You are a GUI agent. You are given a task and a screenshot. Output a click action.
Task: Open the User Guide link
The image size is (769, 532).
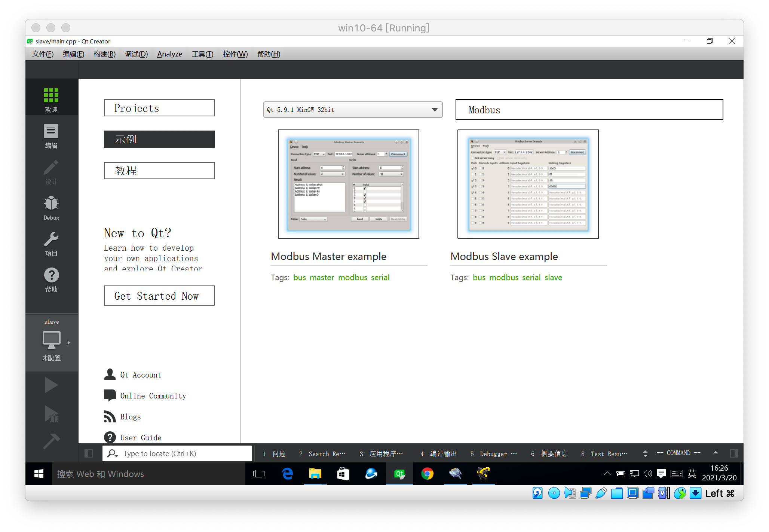click(141, 438)
